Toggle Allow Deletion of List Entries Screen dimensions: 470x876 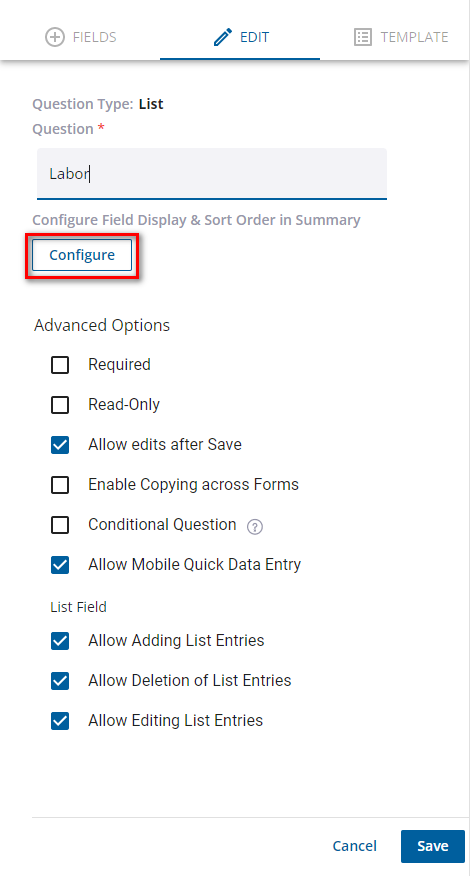pyautogui.click(x=60, y=681)
